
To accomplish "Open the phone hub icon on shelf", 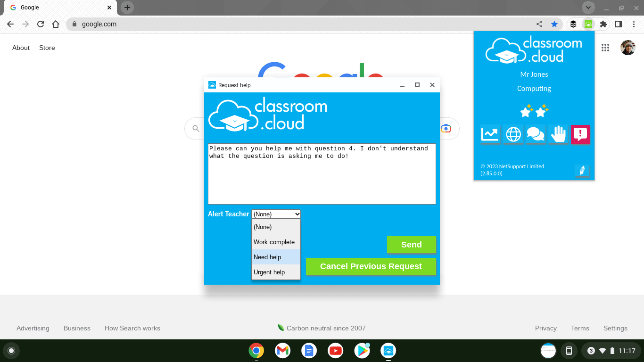I will (569, 351).
